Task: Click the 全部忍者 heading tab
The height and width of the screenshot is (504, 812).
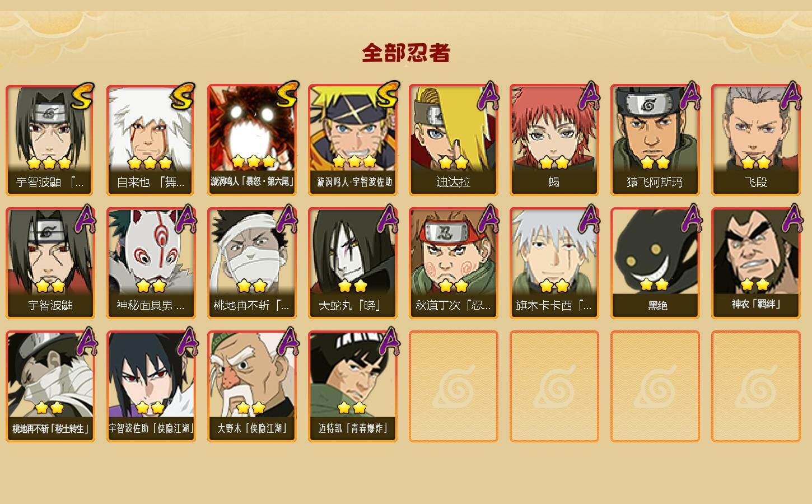Action: (x=406, y=53)
